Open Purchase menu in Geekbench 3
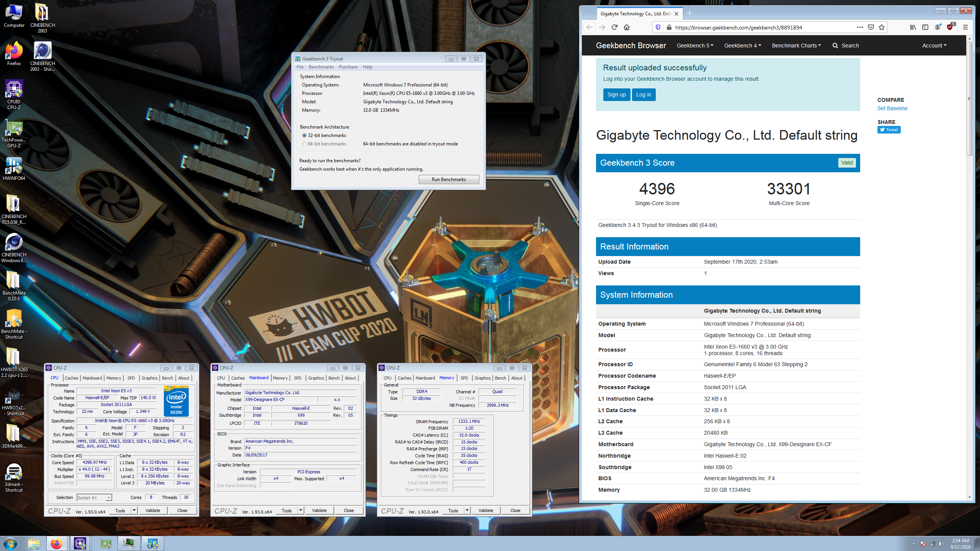 (348, 67)
